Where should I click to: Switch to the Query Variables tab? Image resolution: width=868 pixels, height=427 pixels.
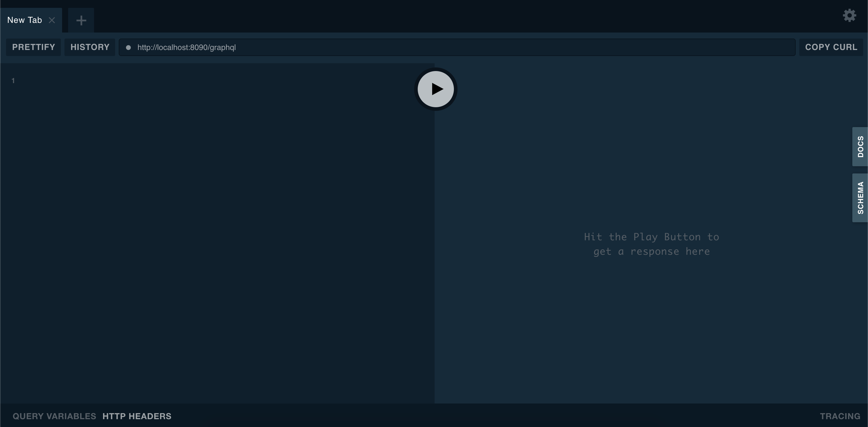pyautogui.click(x=54, y=416)
